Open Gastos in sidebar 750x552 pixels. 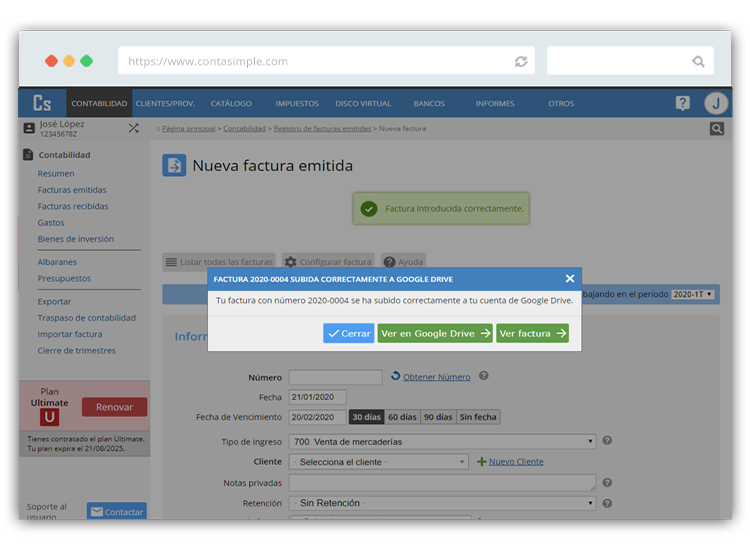click(x=51, y=222)
